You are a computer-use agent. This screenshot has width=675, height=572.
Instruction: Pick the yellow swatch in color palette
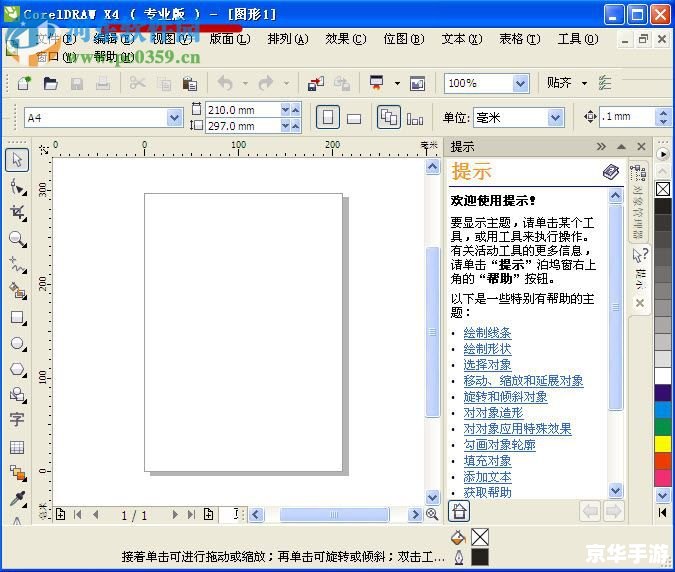(x=663, y=443)
